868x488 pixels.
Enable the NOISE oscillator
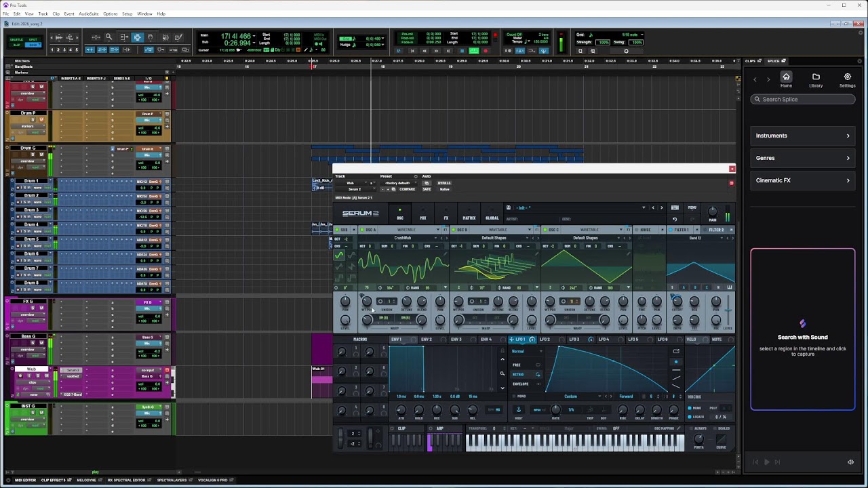pyautogui.click(x=637, y=230)
